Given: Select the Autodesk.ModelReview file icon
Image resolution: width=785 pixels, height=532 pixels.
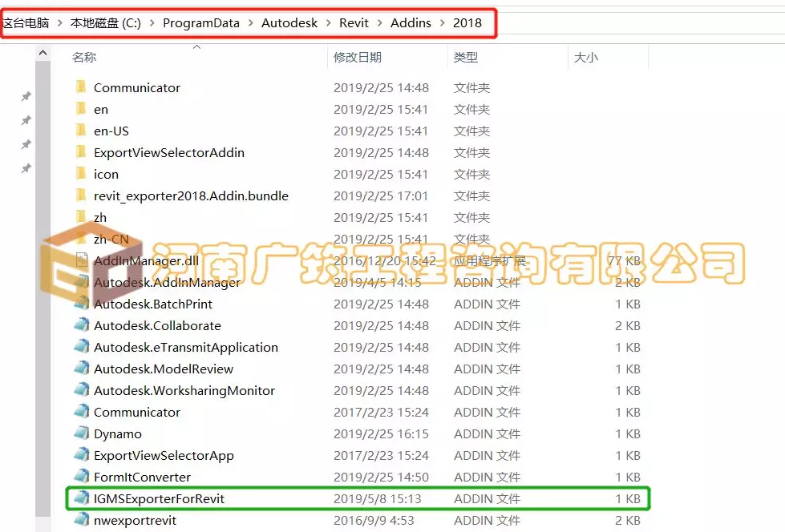Looking at the screenshot, I should click(82, 369).
